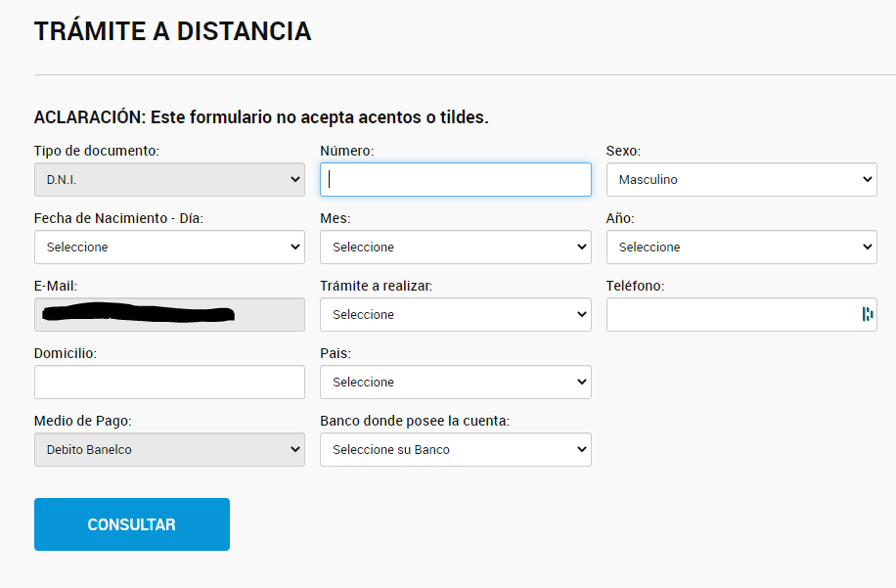Image resolution: width=896 pixels, height=588 pixels.
Task: Click the 'Sexo:' label
Action: tap(623, 151)
